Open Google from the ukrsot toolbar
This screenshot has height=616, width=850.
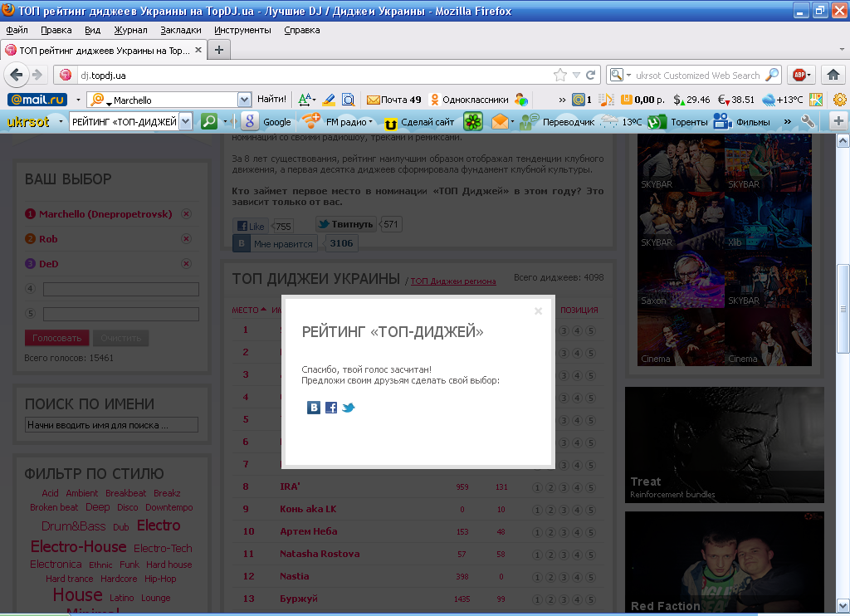[267, 121]
